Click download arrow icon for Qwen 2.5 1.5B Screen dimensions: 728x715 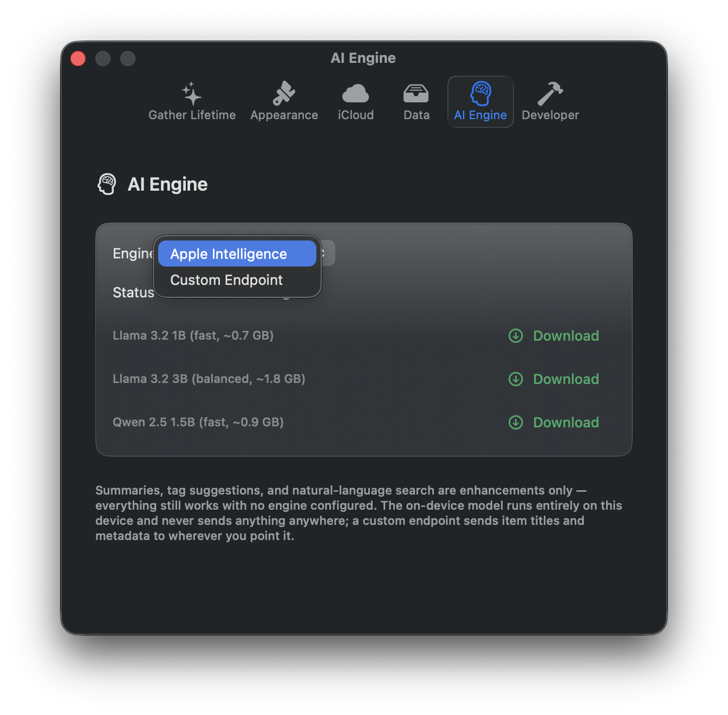point(516,422)
